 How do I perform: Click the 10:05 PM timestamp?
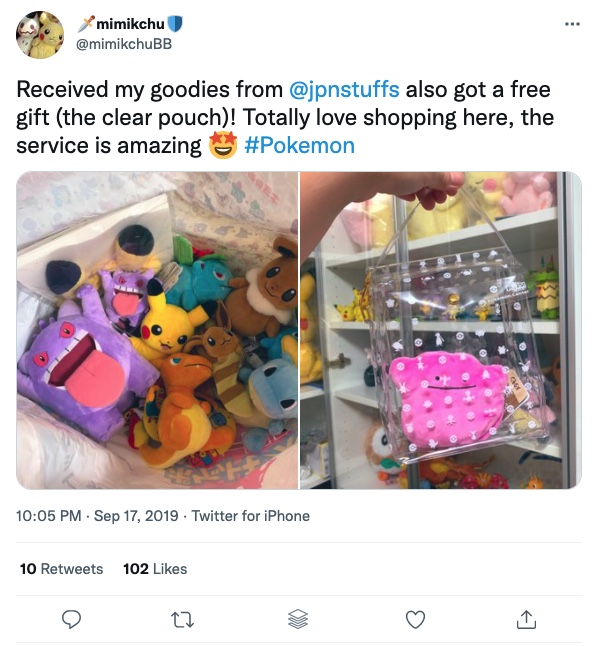click(x=49, y=516)
